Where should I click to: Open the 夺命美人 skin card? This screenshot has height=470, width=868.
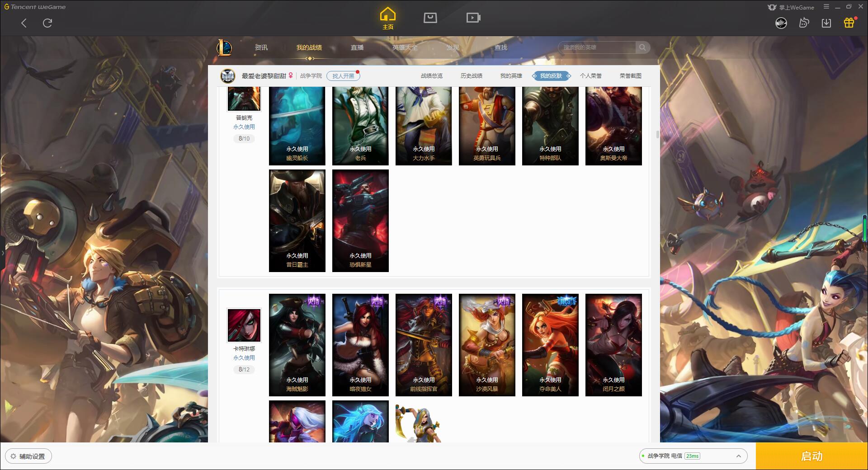pos(550,345)
